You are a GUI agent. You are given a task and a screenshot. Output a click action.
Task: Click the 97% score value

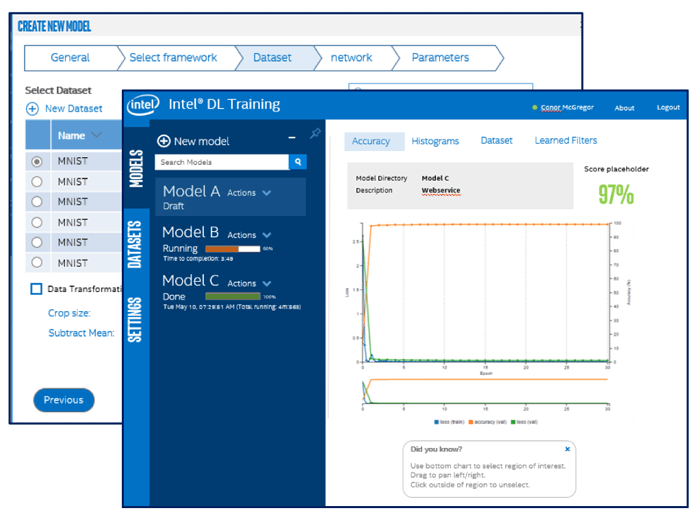click(x=616, y=195)
